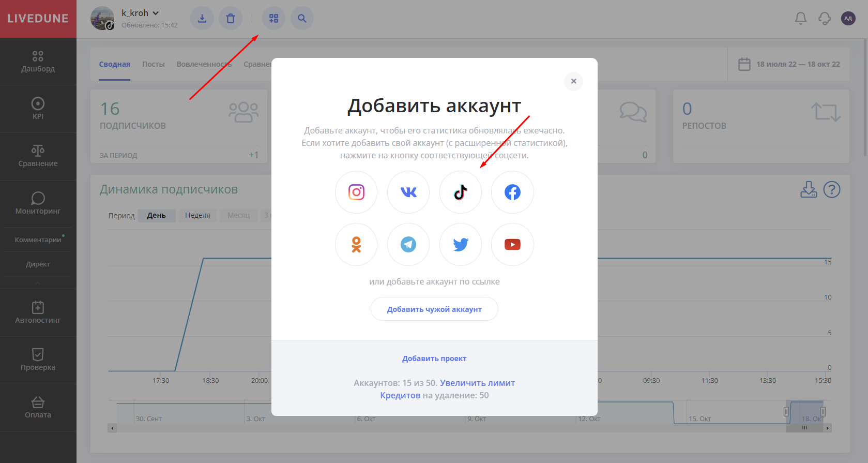868x463 pixels.
Task: Open Сравнение in sidebar
Action: click(x=38, y=156)
